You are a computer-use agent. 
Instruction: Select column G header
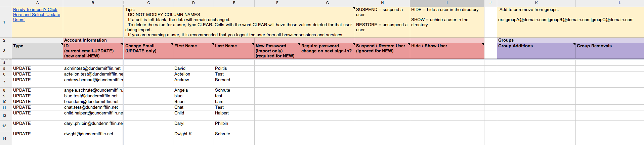pos(328,3)
